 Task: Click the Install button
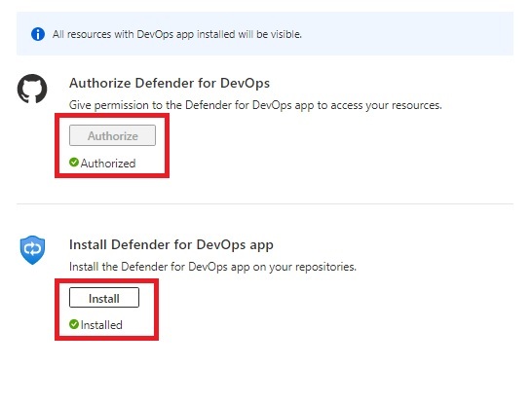[104, 298]
